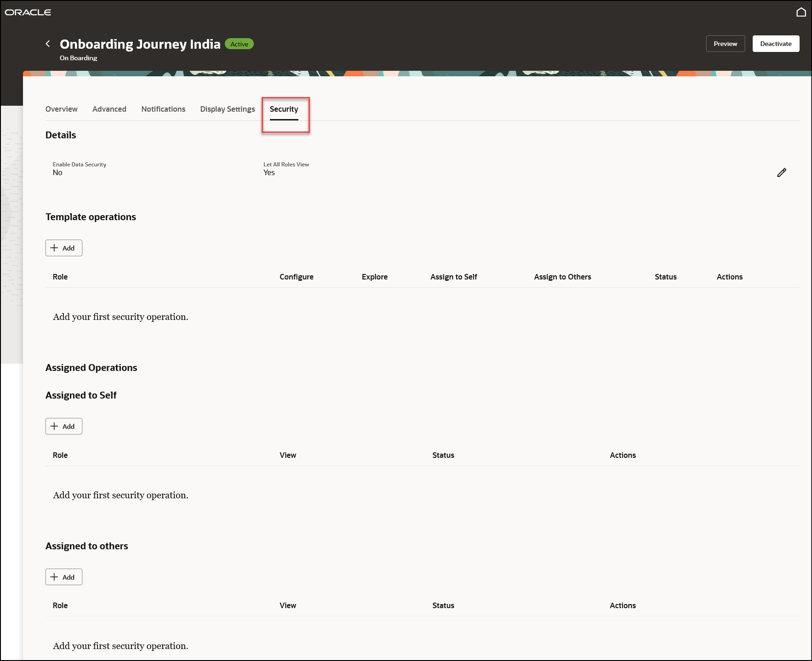Click the Active status badge
812x661 pixels.
[239, 44]
